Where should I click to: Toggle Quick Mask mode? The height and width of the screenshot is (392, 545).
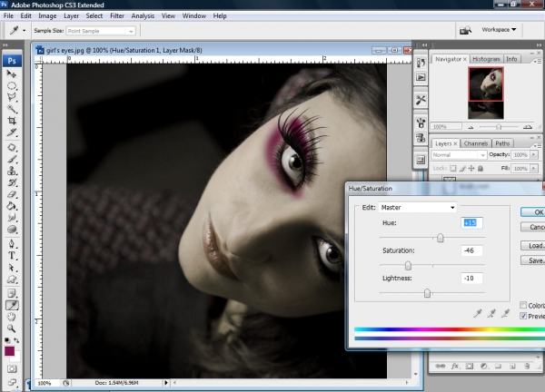[x=12, y=368]
